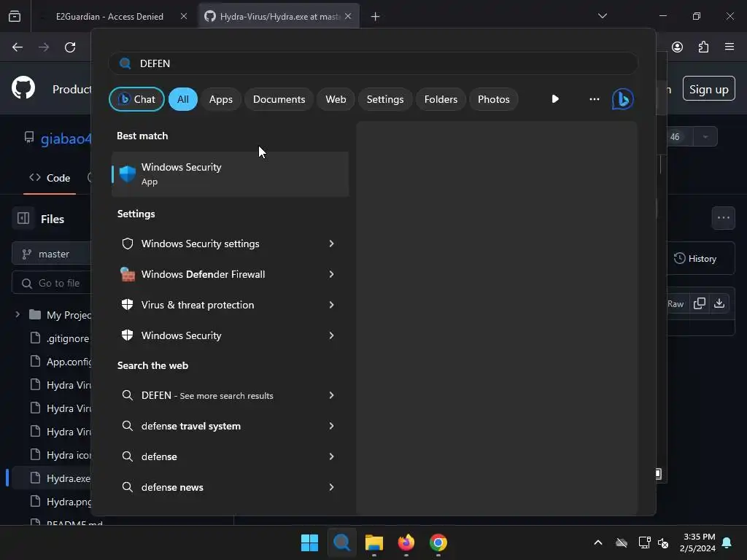This screenshot has height=560, width=747.
Task: Select the Settings filter
Action: tap(385, 99)
